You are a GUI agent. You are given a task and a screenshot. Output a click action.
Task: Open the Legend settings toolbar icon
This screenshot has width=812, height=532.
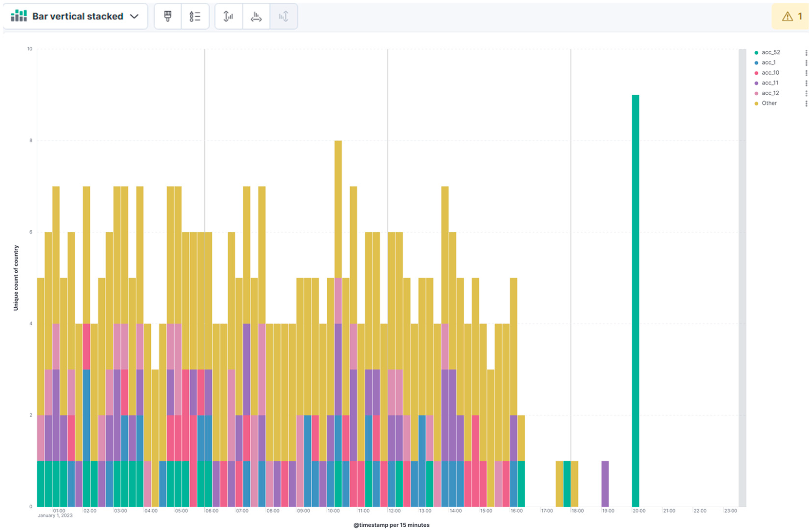click(195, 16)
